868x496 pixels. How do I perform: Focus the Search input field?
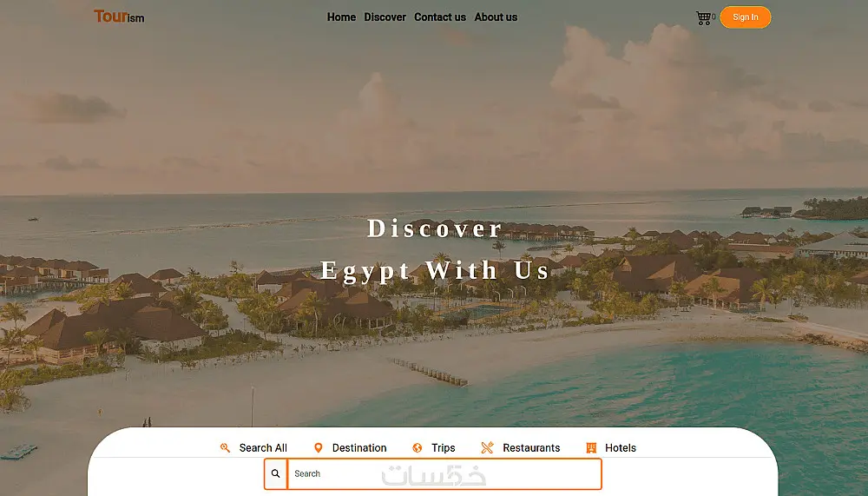[444, 473]
